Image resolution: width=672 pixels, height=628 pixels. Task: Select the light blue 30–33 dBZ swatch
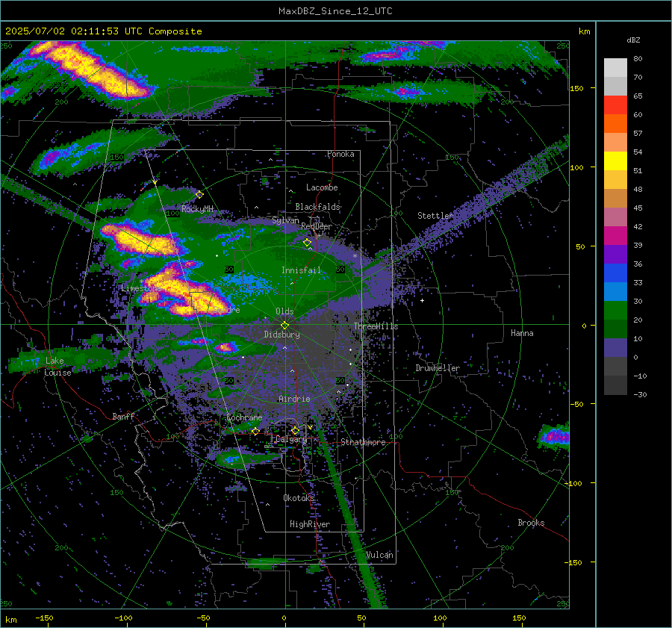pos(615,292)
